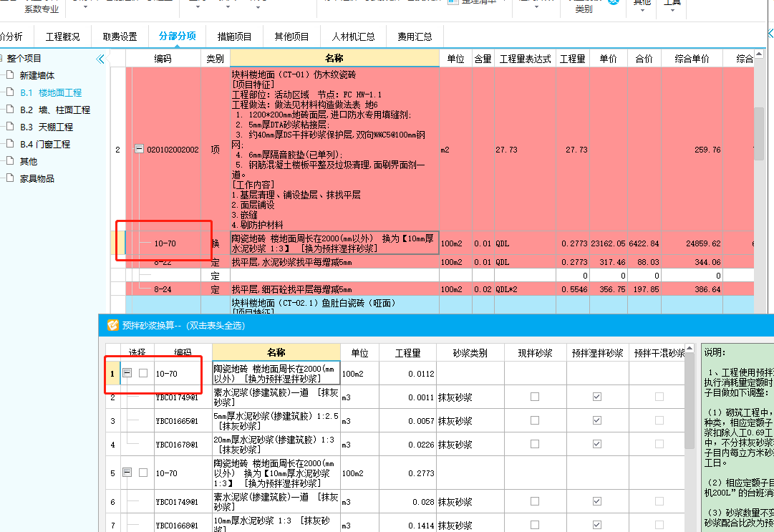Check 现拌砂浆 box for YBC01668@1
The image size is (774, 532).
point(535,525)
